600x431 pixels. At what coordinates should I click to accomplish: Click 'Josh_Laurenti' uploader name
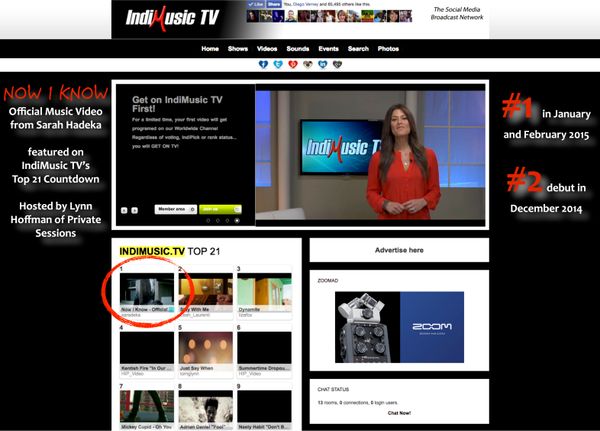pos(195,315)
